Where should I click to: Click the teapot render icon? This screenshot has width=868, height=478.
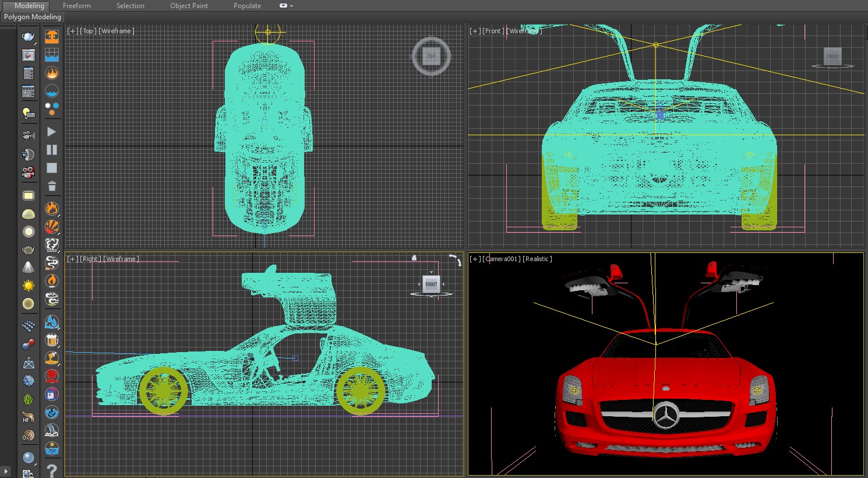pos(28,37)
